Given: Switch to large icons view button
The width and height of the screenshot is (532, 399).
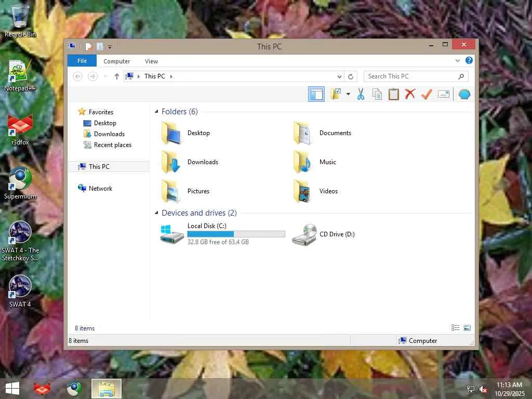Looking at the screenshot, I should [x=467, y=328].
